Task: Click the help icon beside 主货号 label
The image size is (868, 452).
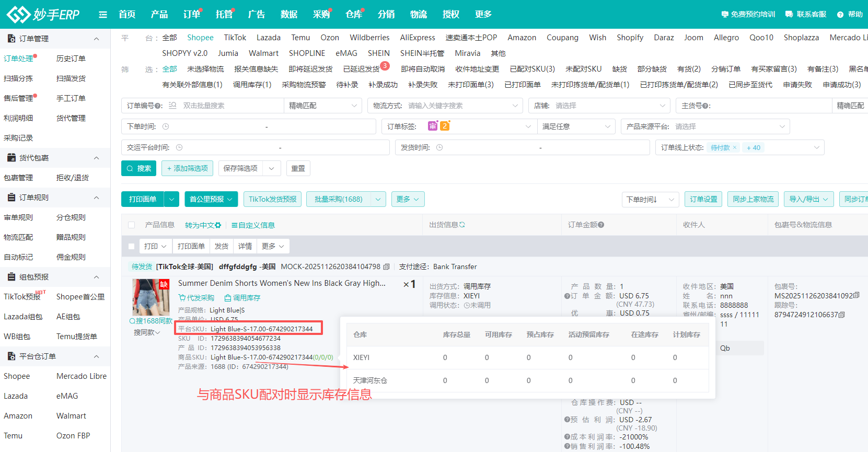Action: tap(705, 106)
